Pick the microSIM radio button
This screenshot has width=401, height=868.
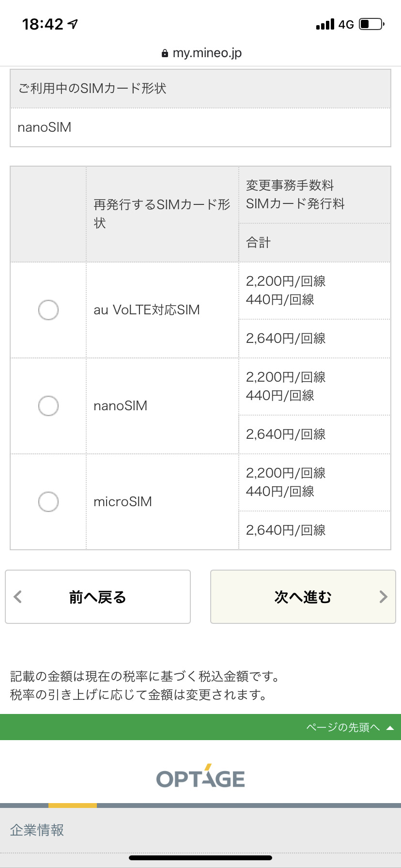[x=48, y=502]
